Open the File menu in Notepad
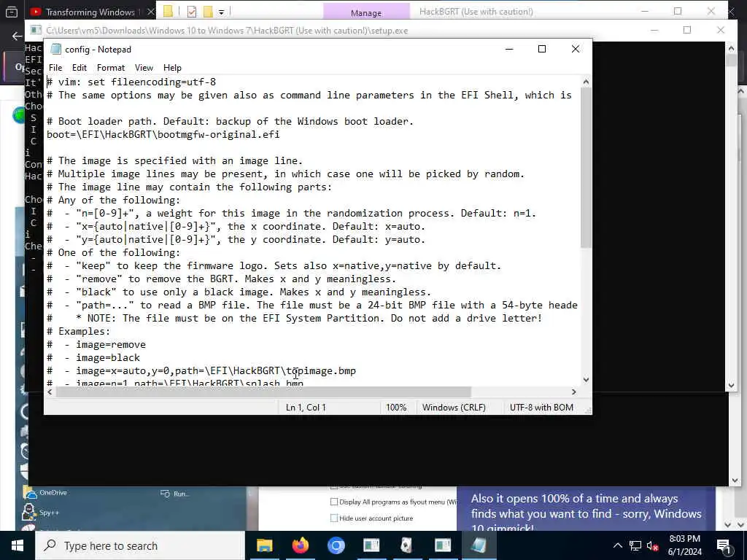This screenshot has width=747, height=560. pos(55,68)
